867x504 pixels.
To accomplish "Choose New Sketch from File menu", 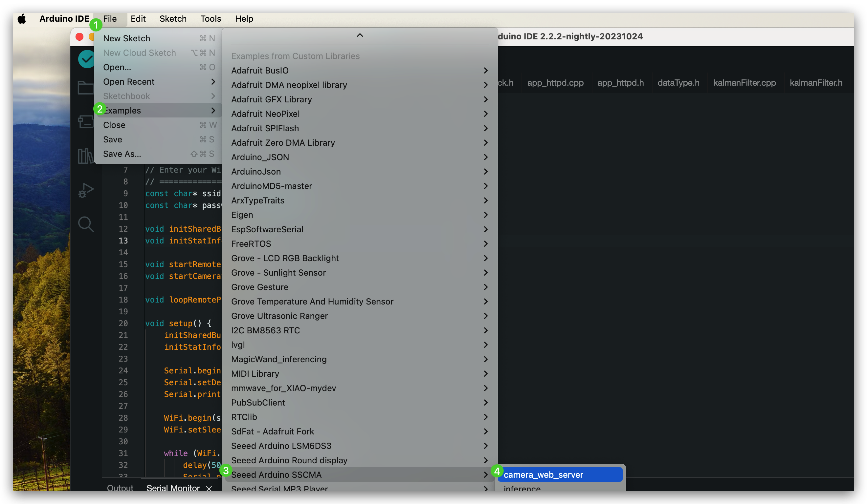I will pyautogui.click(x=158, y=38).
